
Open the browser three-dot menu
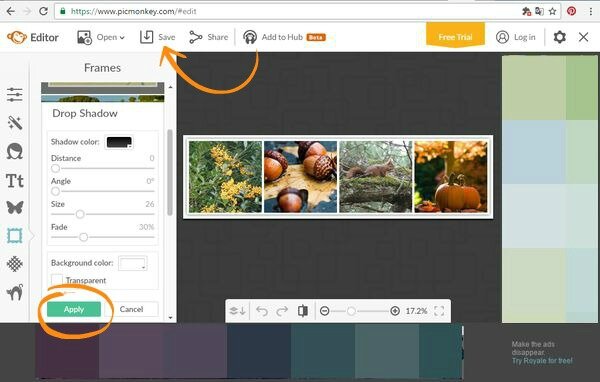(591, 11)
